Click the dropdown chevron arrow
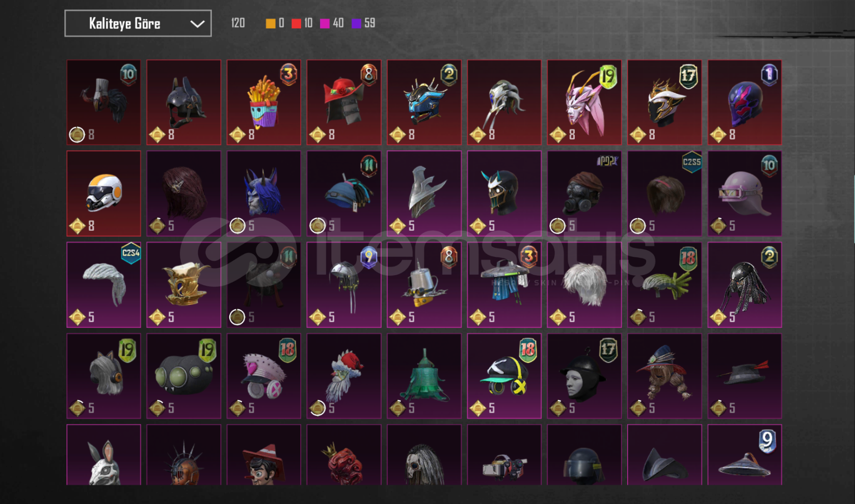Viewport: 855px width, 504px height. click(197, 24)
